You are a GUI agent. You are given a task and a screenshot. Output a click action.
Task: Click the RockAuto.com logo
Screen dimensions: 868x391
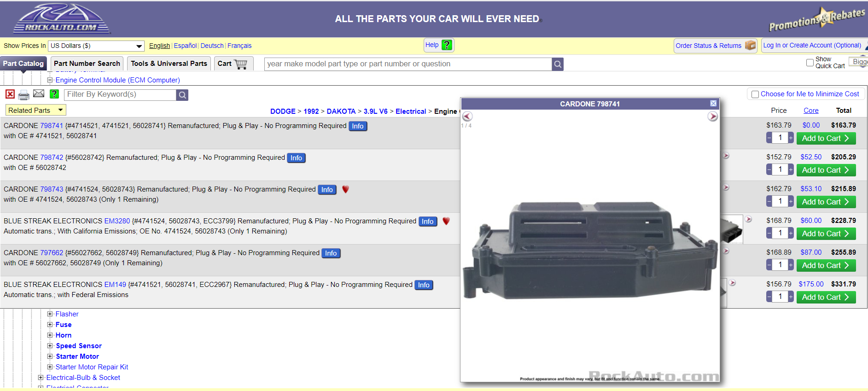coord(62,18)
